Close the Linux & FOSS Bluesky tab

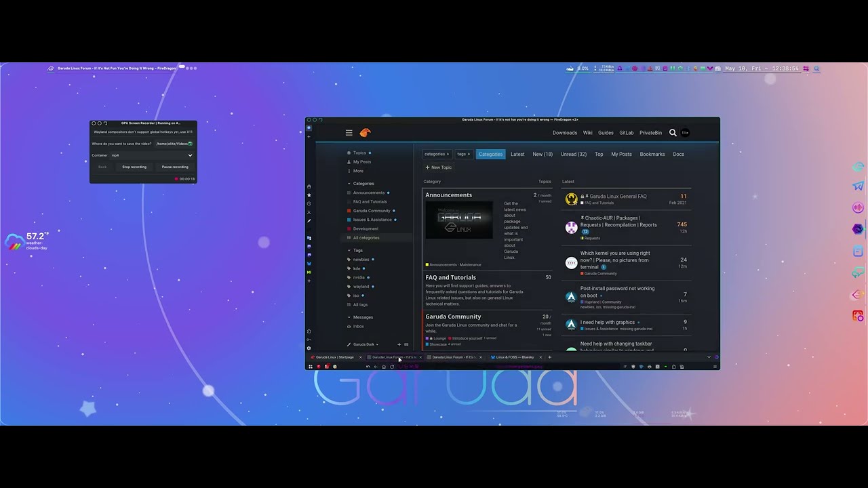click(x=540, y=357)
